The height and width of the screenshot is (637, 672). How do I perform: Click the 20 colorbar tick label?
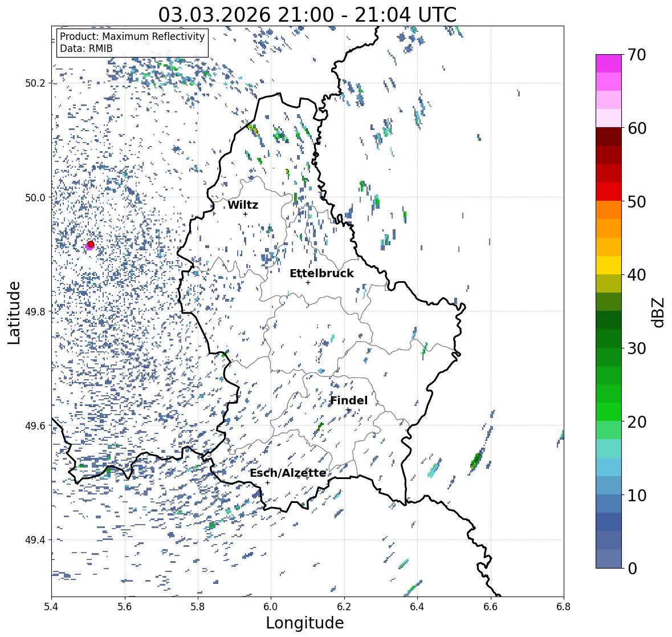pos(637,421)
